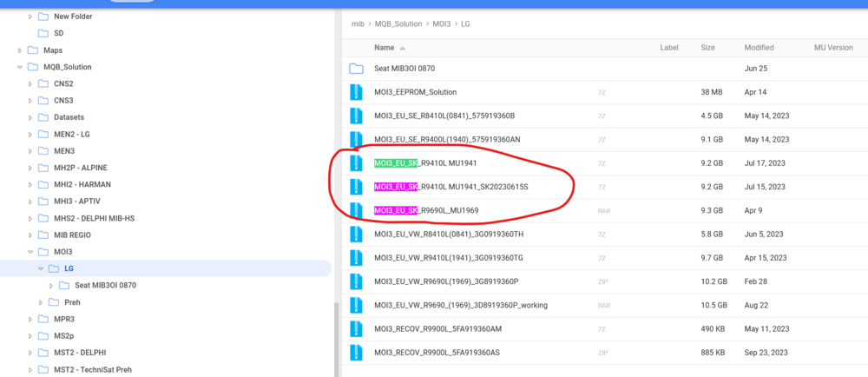
Task: Click the archive icon for MOI3_EU_VW_R9690L_(1969)_3G8919360P
Action: (356, 281)
